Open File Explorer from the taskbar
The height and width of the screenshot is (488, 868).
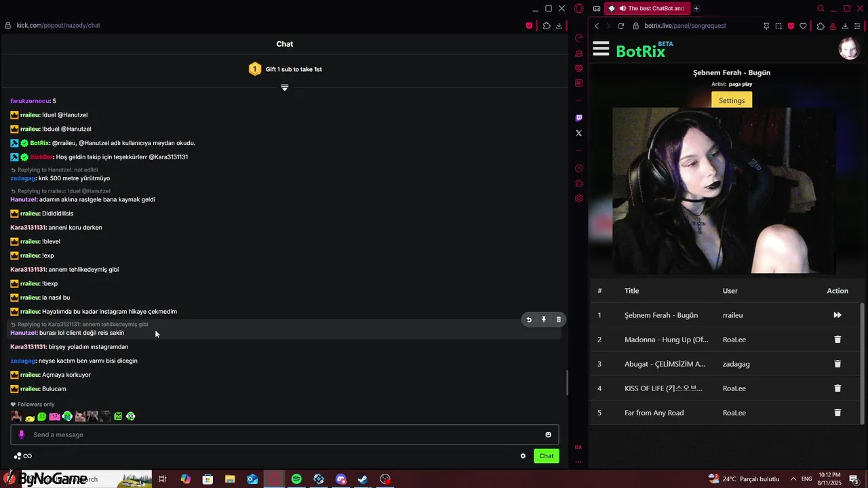click(230, 479)
